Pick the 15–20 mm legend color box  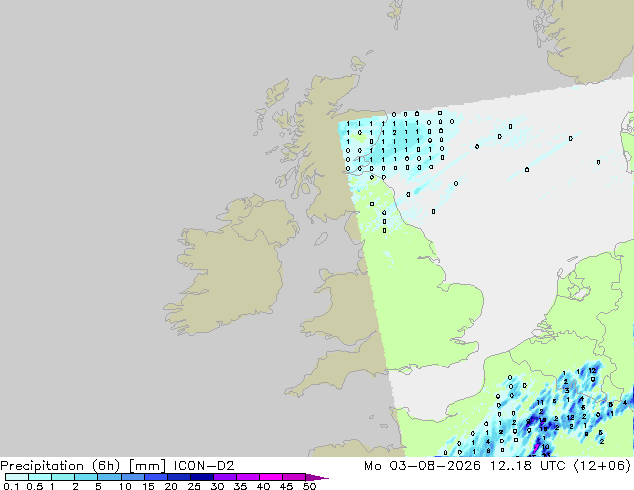click(155, 477)
